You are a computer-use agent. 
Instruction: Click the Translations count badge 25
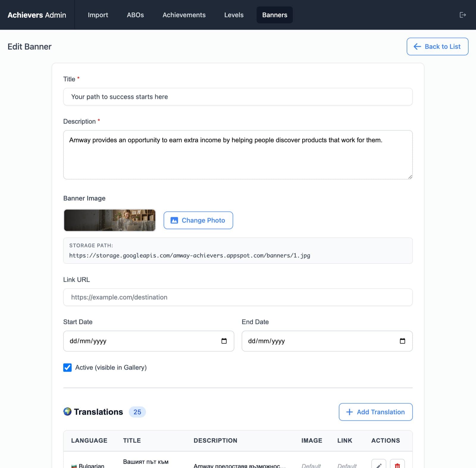tap(137, 412)
